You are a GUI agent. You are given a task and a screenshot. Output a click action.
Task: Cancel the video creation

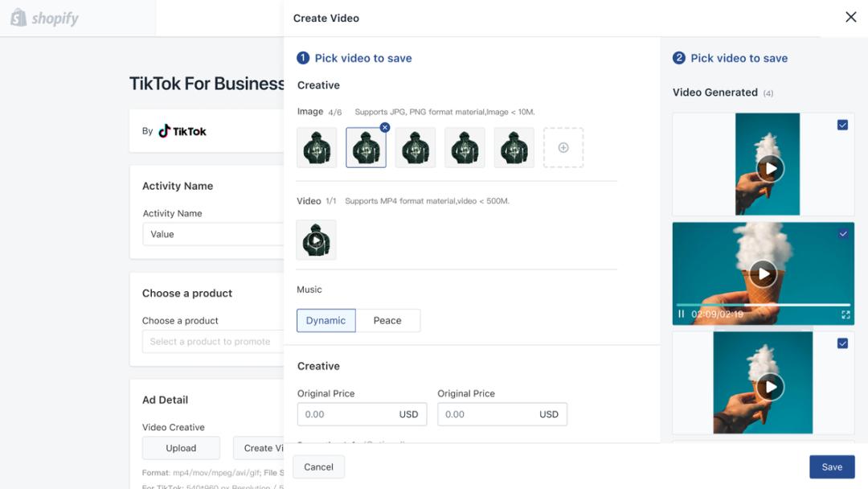pos(319,466)
